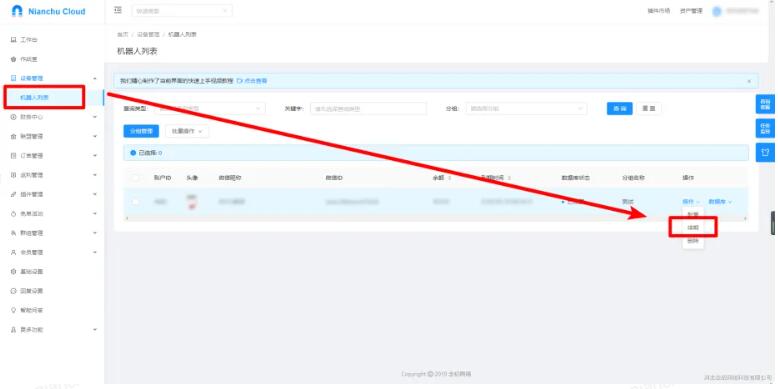Open 工作台 via its monitor icon
The image size is (778, 389).
click(x=13, y=40)
